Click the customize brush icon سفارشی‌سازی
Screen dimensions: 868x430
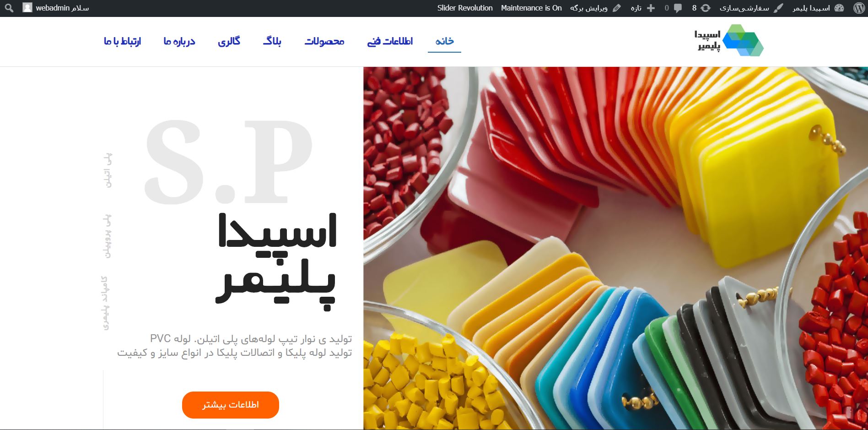pyautogui.click(x=778, y=8)
